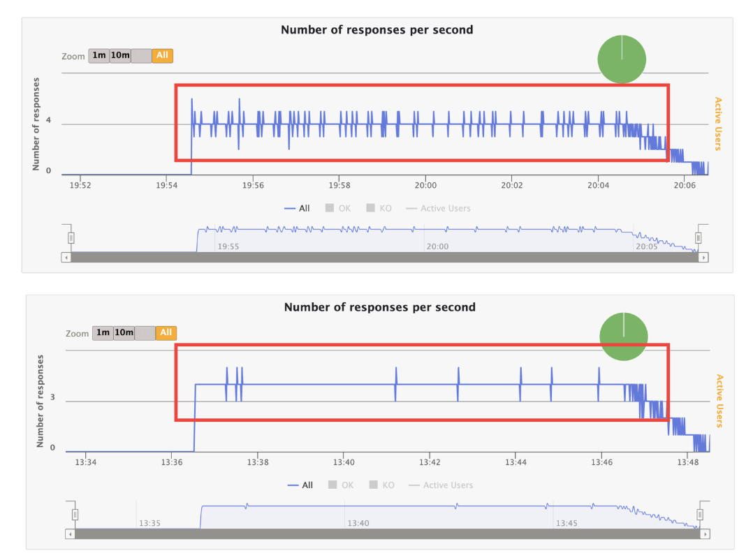Hide the All series in bottom chart legend
The width and height of the screenshot is (753, 560).
point(300,485)
